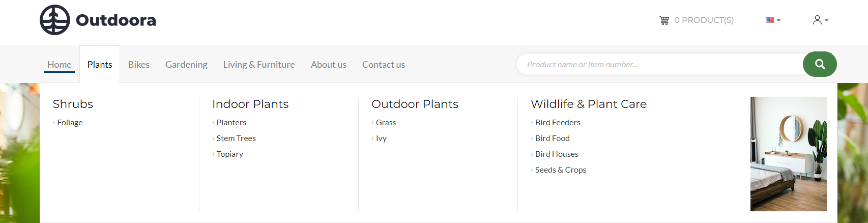
Task: Click into the product search field
Action: 660,64
